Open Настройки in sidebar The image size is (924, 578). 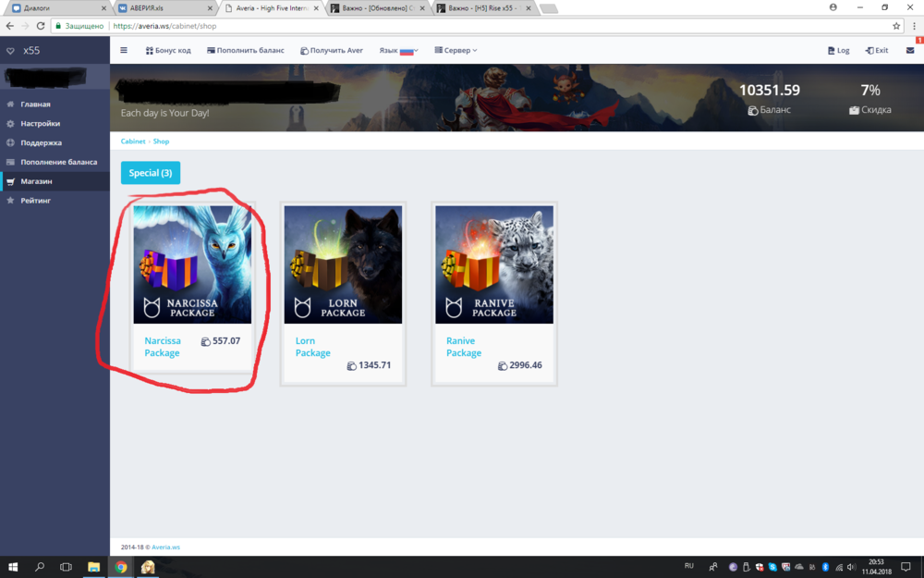(x=40, y=124)
